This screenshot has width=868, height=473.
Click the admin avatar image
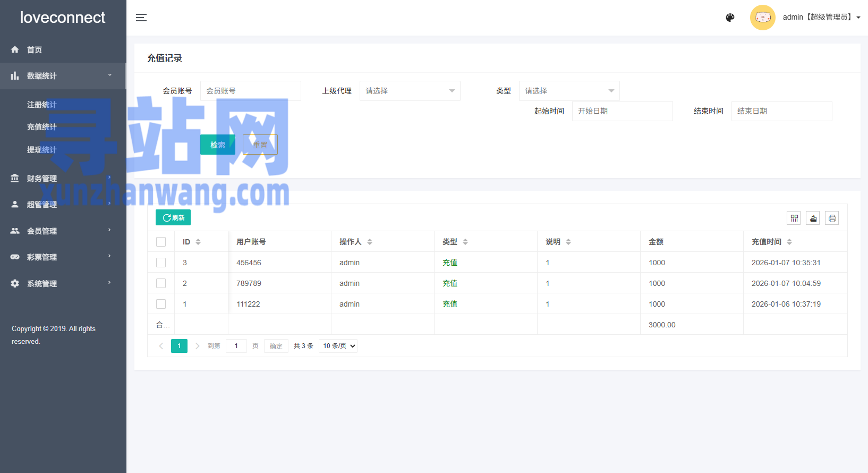tap(762, 18)
